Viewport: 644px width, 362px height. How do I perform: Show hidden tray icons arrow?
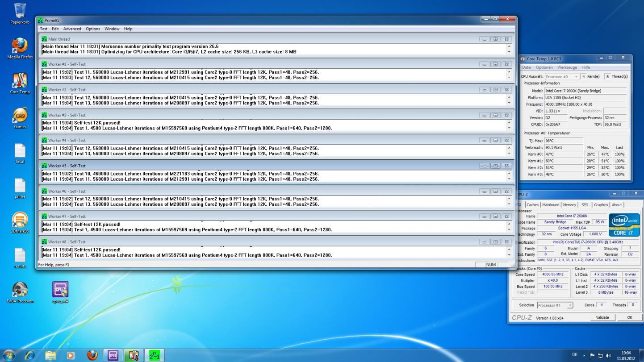[584, 355]
